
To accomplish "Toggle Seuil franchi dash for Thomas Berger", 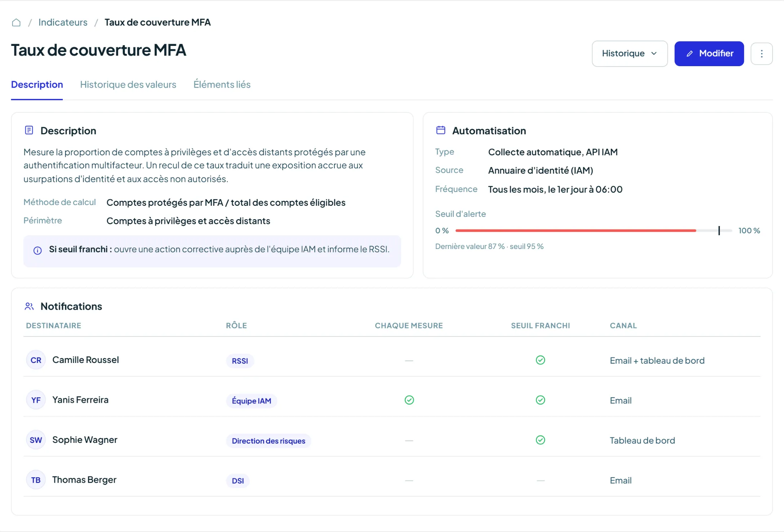I will 541,480.
